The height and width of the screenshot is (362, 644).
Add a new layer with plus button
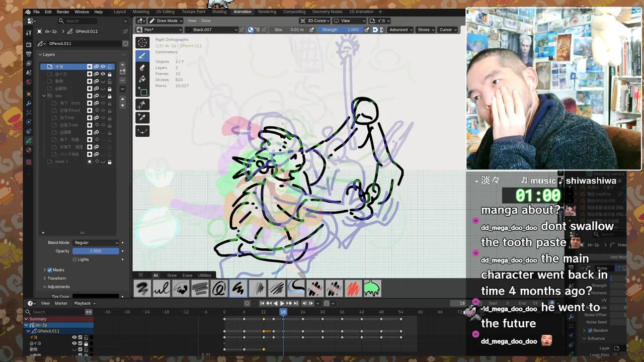122,65
